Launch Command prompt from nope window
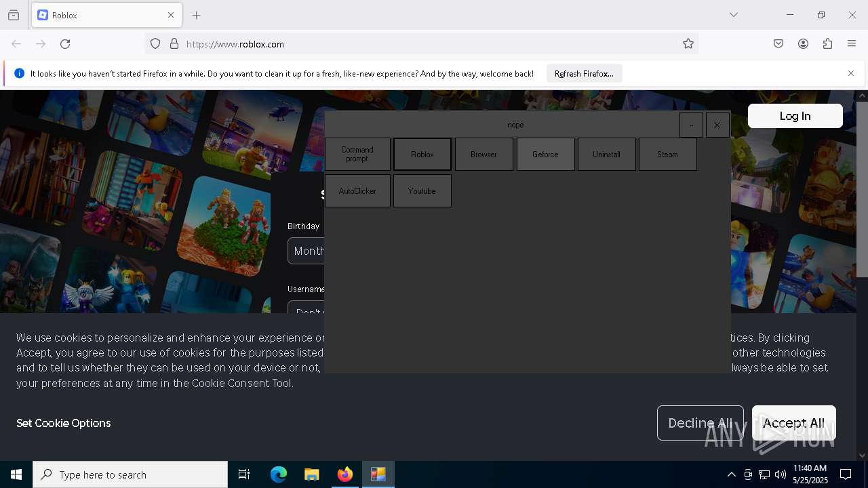Screen dimensions: 868x488 click(357, 155)
